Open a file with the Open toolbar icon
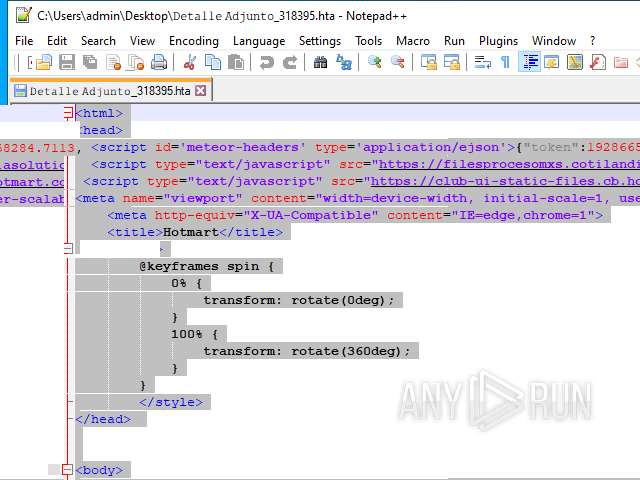Image resolution: width=640 pixels, height=480 pixels. click(x=44, y=62)
